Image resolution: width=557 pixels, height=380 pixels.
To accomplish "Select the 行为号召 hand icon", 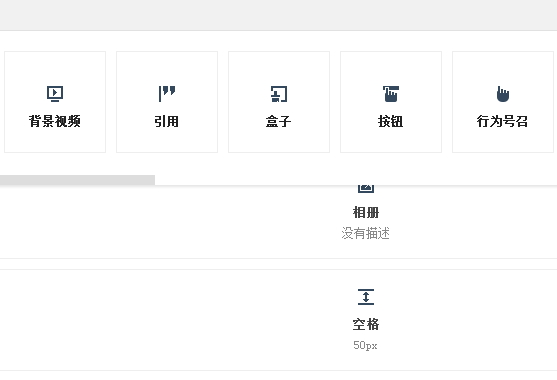I will (503, 94).
